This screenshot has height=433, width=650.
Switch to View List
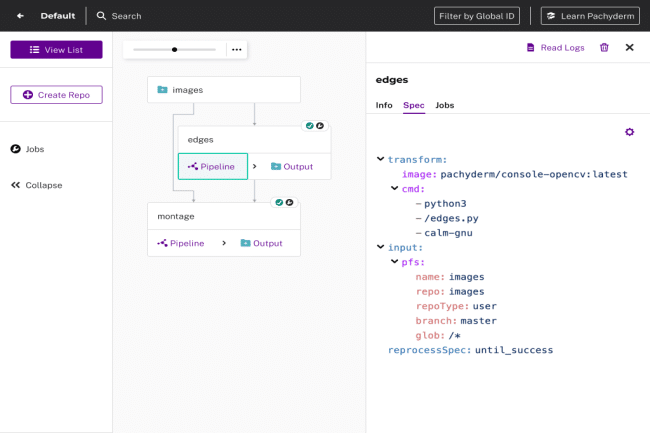coord(56,50)
